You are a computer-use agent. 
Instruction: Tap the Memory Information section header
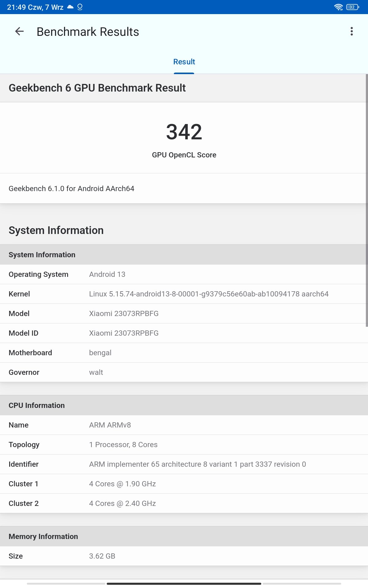coord(184,536)
